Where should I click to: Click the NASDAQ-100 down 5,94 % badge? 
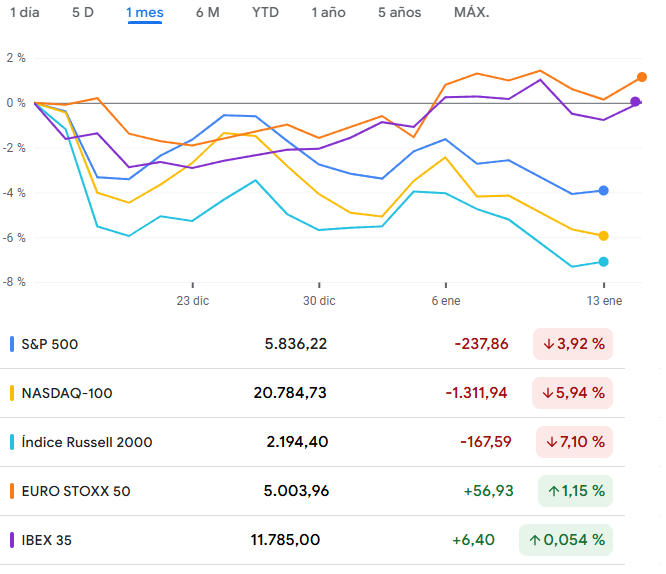573,393
